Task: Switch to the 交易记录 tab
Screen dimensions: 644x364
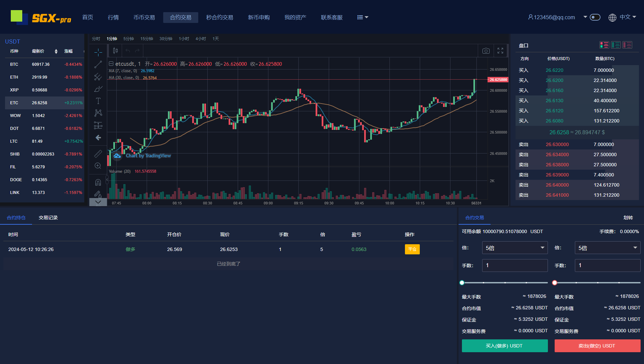Action: [x=48, y=218]
